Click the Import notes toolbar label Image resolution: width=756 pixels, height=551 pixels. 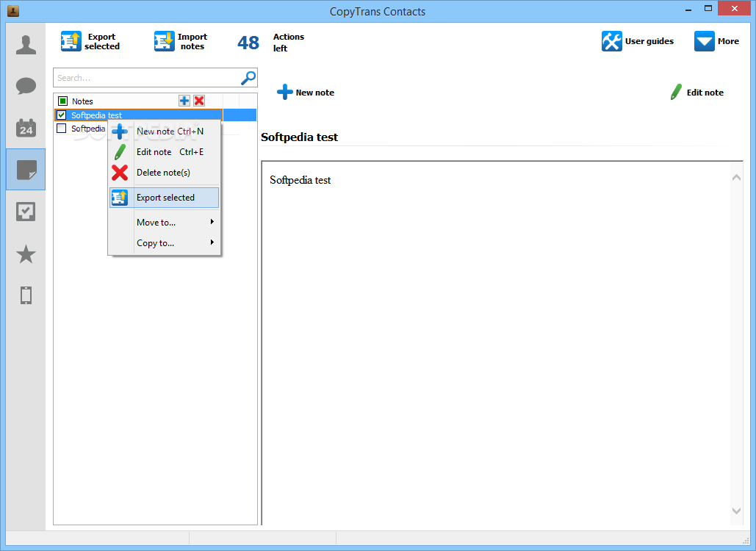coord(192,41)
